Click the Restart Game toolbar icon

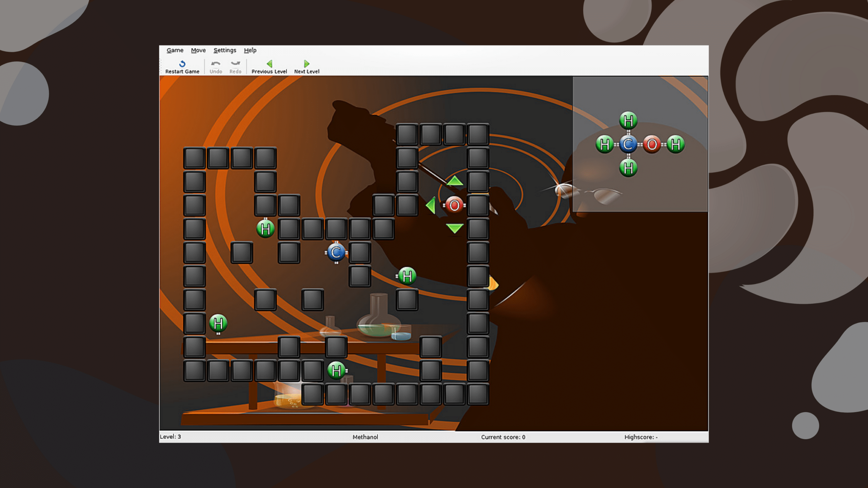coord(182,67)
